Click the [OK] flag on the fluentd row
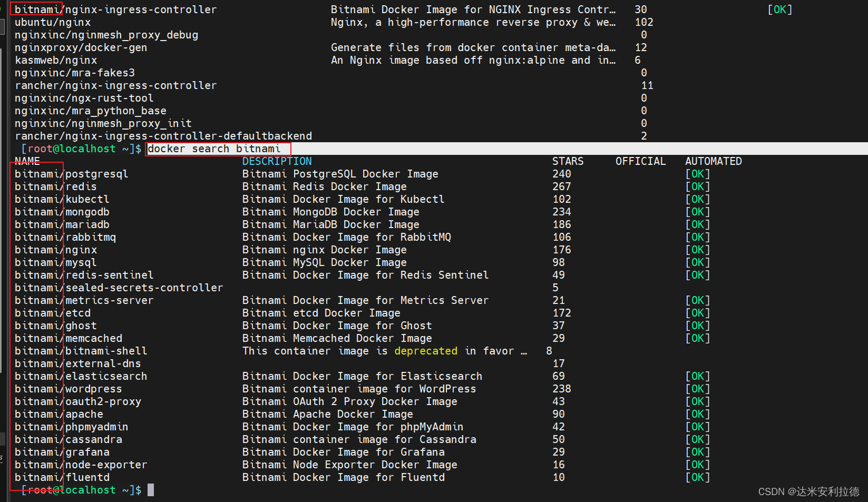 (698, 477)
